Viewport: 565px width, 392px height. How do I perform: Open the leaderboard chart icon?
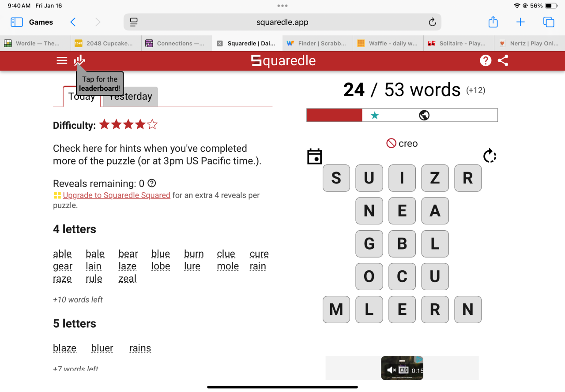pyautogui.click(x=79, y=60)
